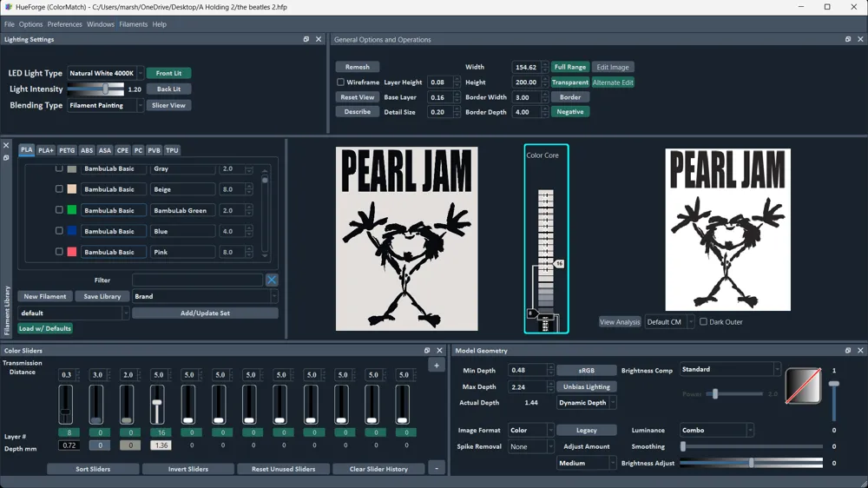868x488 pixels.
Task: Click the Invert Sliders button
Action: pos(188,469)
